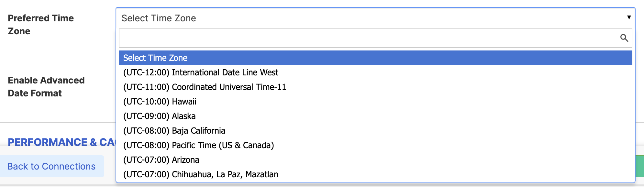Select (UTC-12:00) International Date Line West

pos(201,72)
